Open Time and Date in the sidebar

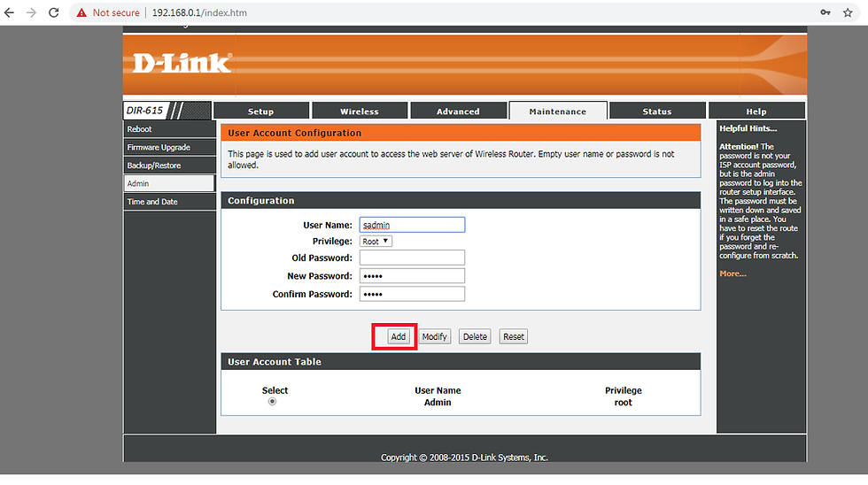169,202
